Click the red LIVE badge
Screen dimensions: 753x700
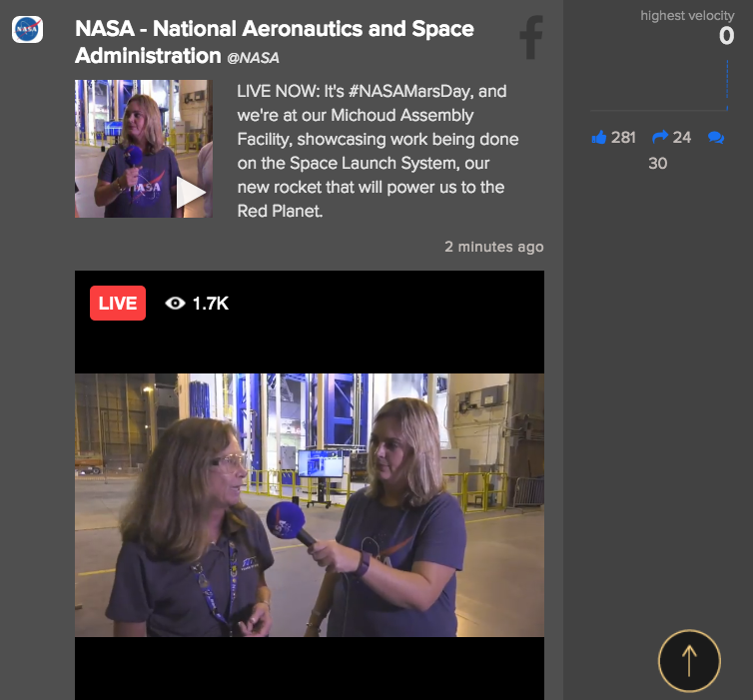pos(118,303)
